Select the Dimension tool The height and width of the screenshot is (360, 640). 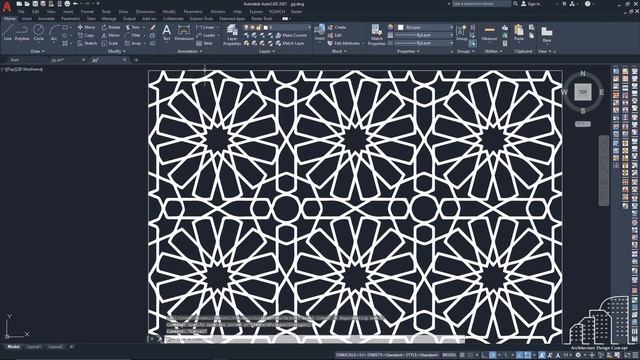pyautogui.click(x=184, y=33)
